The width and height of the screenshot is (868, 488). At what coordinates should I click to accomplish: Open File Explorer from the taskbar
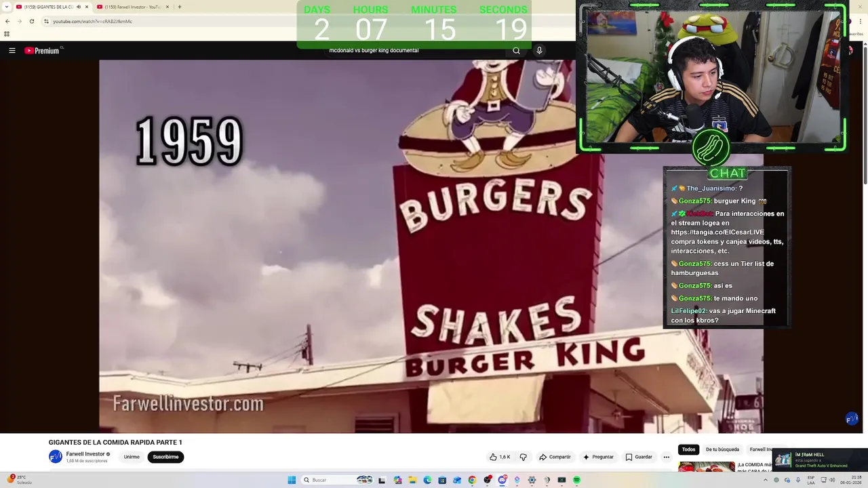412,480
